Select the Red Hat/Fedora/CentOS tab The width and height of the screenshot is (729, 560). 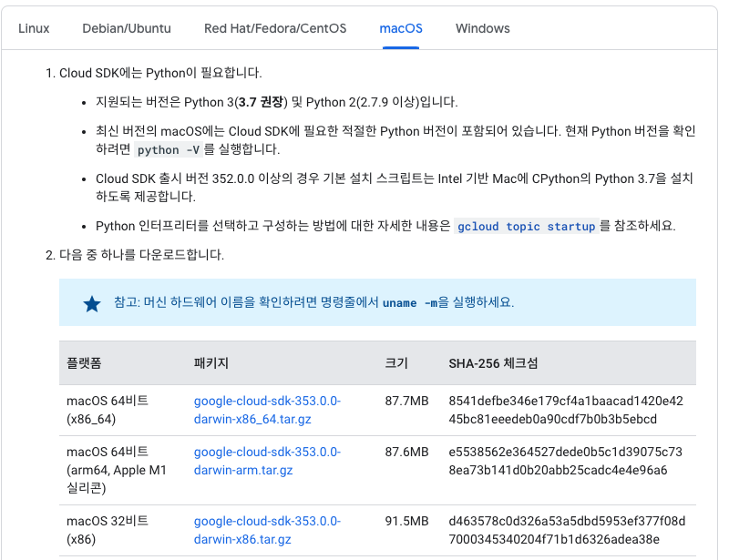pos(275,28)
